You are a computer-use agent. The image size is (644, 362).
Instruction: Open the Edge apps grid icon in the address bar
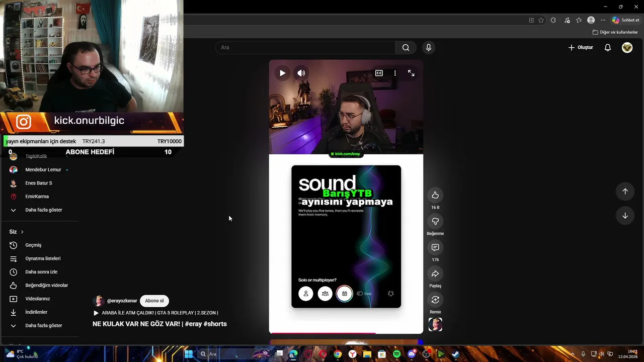(531, 20)
